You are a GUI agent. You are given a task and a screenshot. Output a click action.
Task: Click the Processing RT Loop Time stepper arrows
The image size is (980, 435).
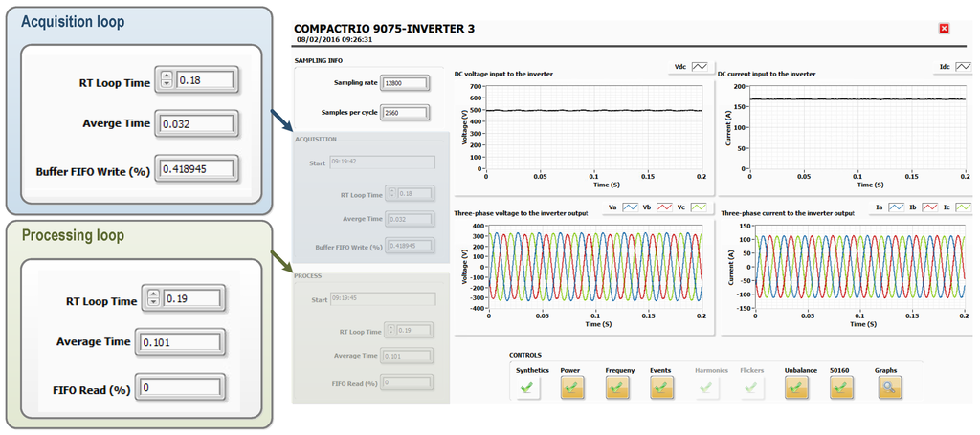coord(151,299)
